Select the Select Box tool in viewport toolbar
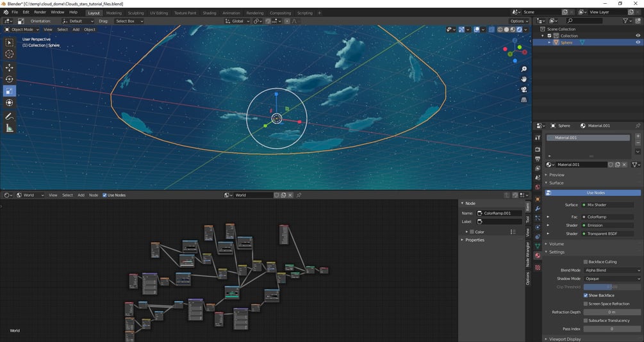Viewport: 644px width, 342px height. tap(9, 43)
